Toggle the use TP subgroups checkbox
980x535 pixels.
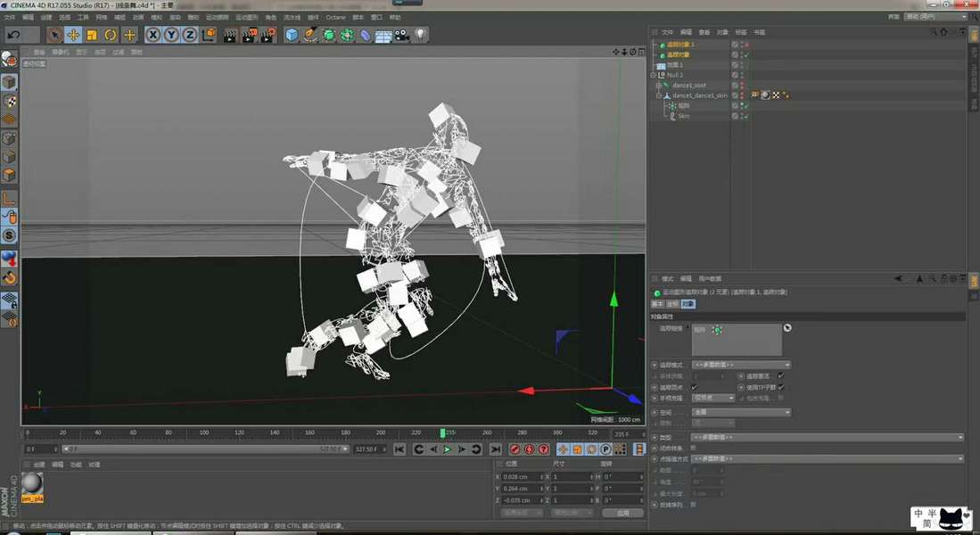[x=780, y=388]
